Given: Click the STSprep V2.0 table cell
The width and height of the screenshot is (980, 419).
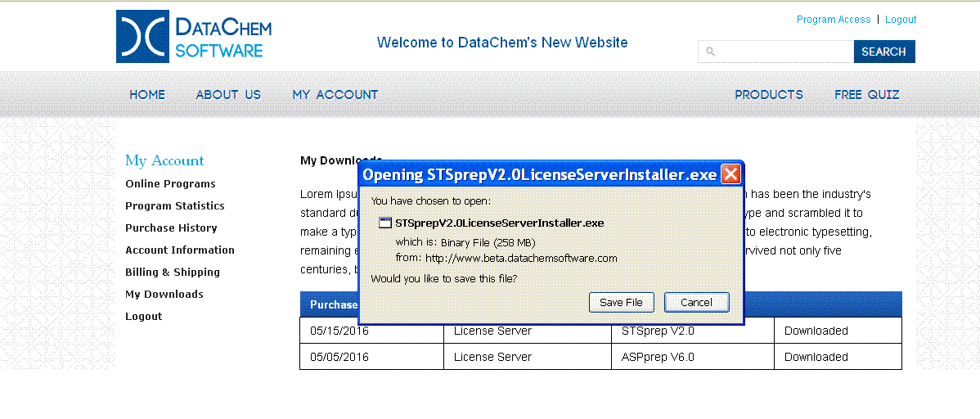Looking at the screenshot, I should point(693,330).
